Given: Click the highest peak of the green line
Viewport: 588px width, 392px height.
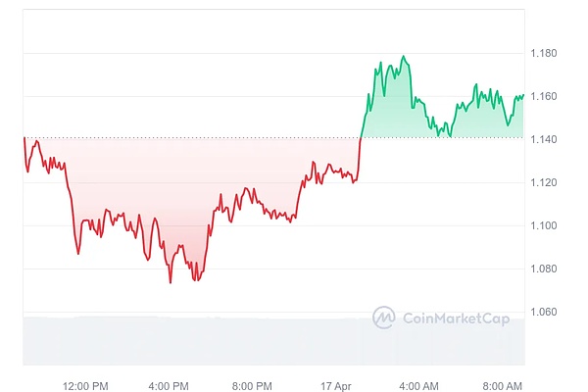Looking at the screenshot, I should [403, 57].
